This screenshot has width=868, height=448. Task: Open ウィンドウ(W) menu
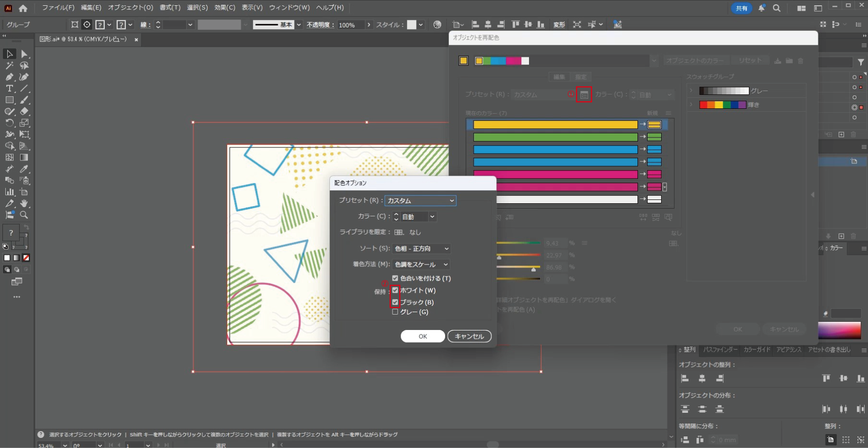click(289, 8)
